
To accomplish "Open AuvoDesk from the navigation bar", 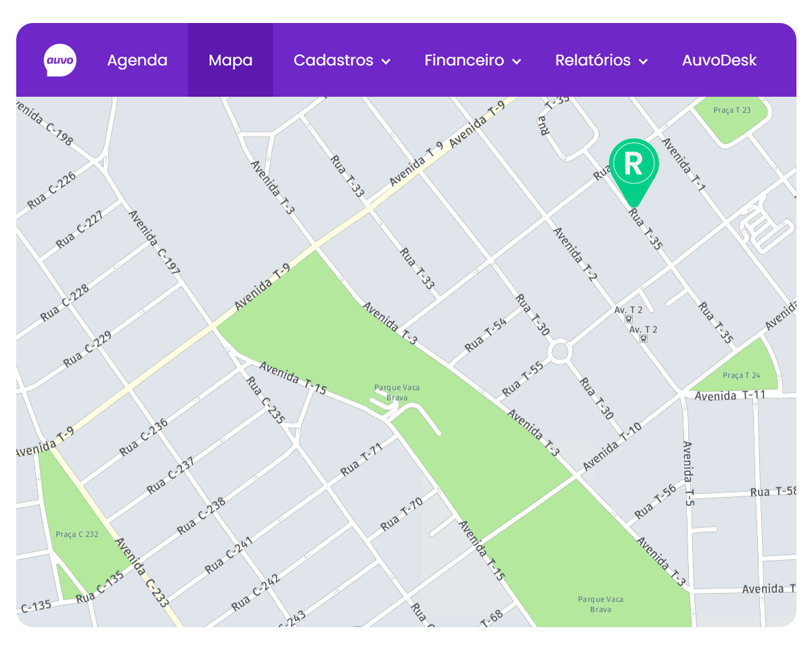I will pos(719,60).
